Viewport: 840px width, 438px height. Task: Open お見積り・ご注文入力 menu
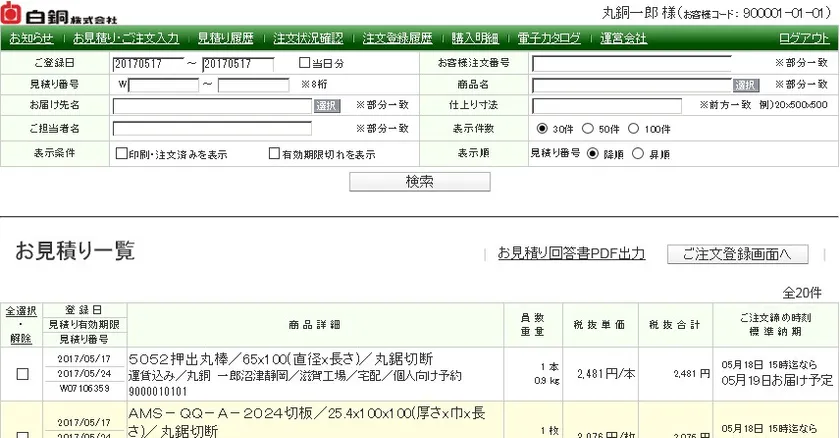[126, 39]
